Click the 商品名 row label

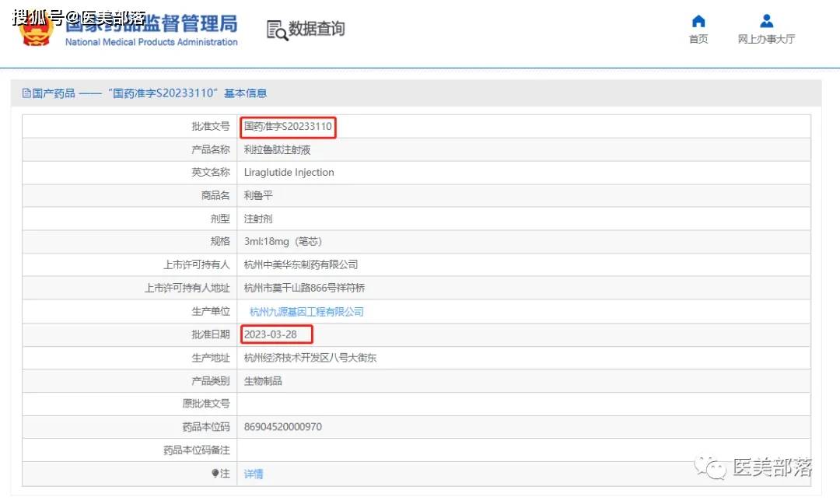pos(215,195)
